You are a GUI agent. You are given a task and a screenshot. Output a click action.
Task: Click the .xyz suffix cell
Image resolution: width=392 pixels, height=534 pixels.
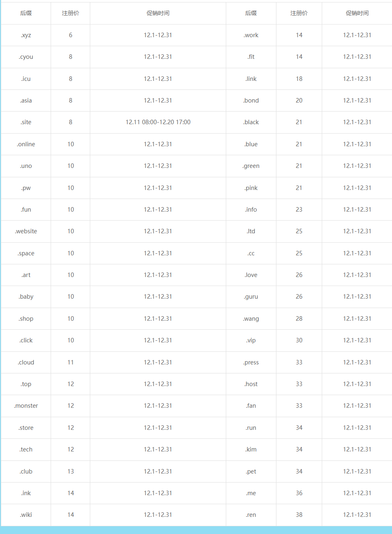point(26,35)
